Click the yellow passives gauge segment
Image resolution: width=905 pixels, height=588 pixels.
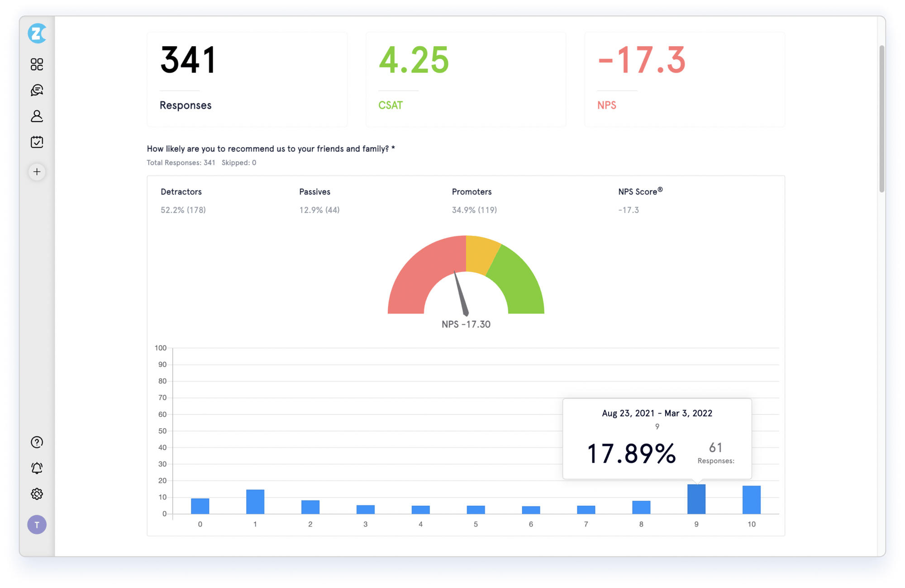point(480,254)
